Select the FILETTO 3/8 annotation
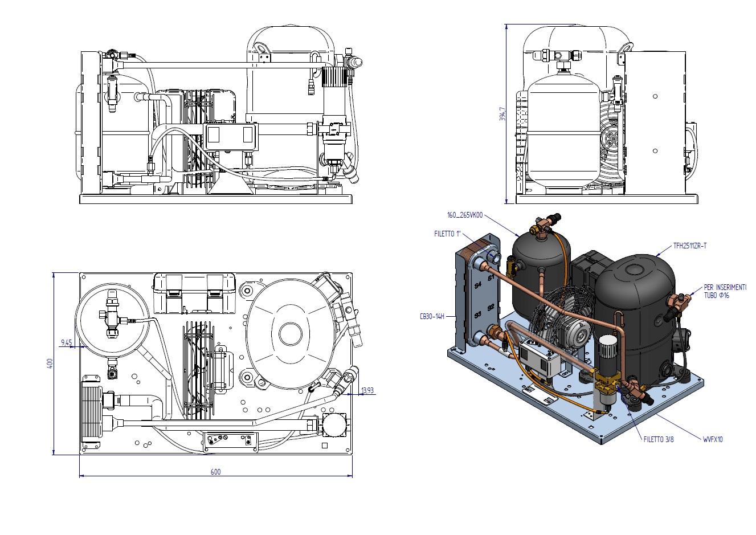Viewport: 756px width, 535px height. 659,439
